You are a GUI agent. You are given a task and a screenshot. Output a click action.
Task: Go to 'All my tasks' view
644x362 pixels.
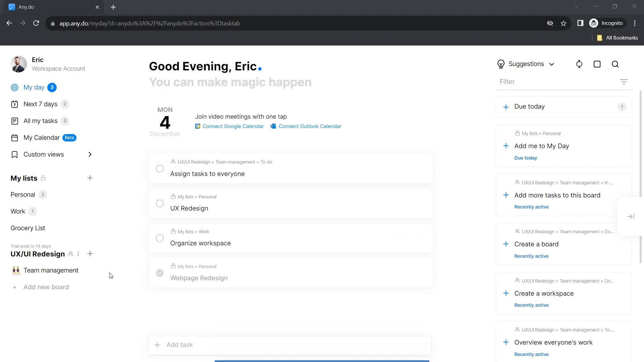(x=40, y=121)
